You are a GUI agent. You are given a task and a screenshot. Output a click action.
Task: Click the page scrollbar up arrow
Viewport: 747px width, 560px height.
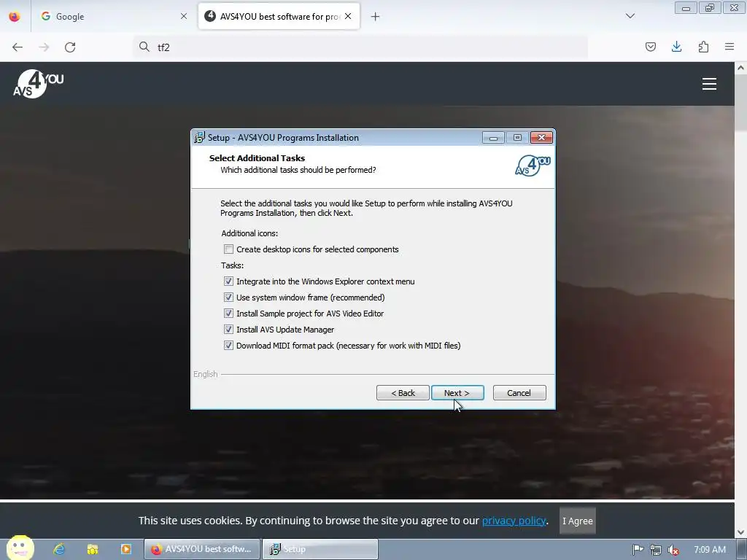[x=741, y=68]
